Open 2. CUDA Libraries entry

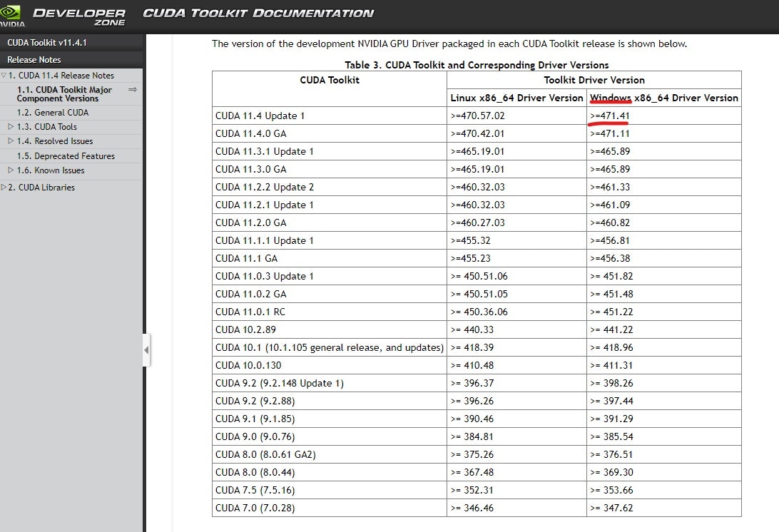click(41, 188)
